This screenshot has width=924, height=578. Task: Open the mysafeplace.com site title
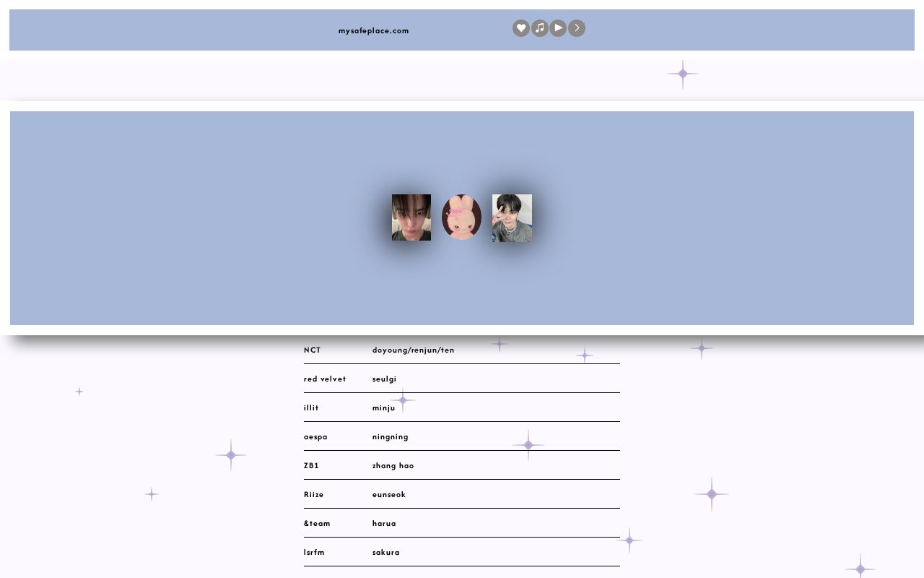(373, 30)
